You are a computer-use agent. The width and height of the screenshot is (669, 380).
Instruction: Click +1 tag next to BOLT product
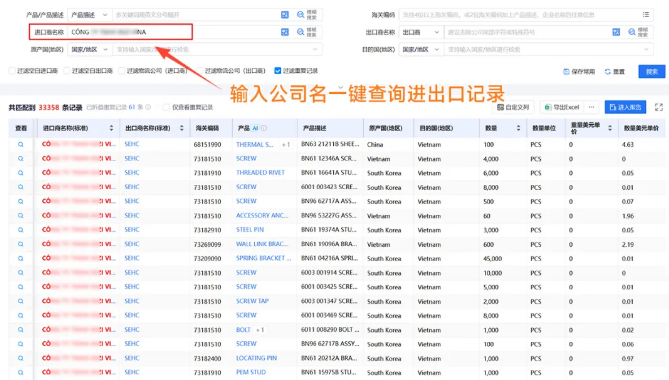(260, 330)
